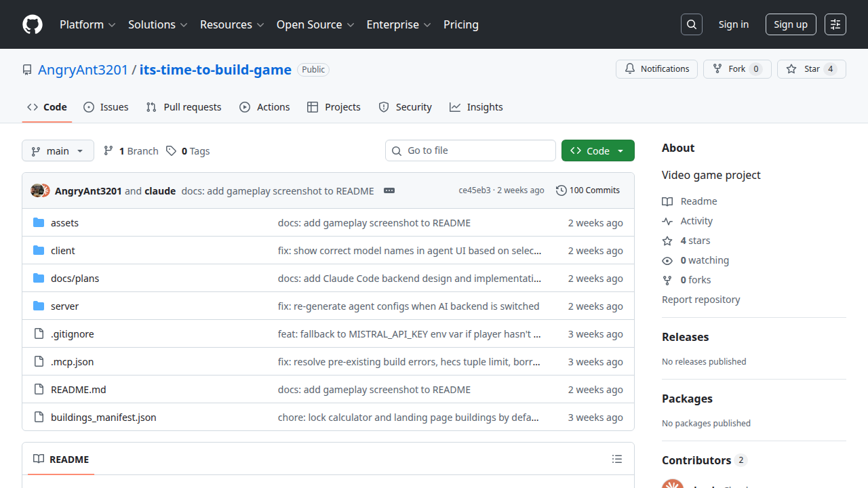The image size is (868, 488).
Task: Open the Releases section heading
Action: pos(686,337)
